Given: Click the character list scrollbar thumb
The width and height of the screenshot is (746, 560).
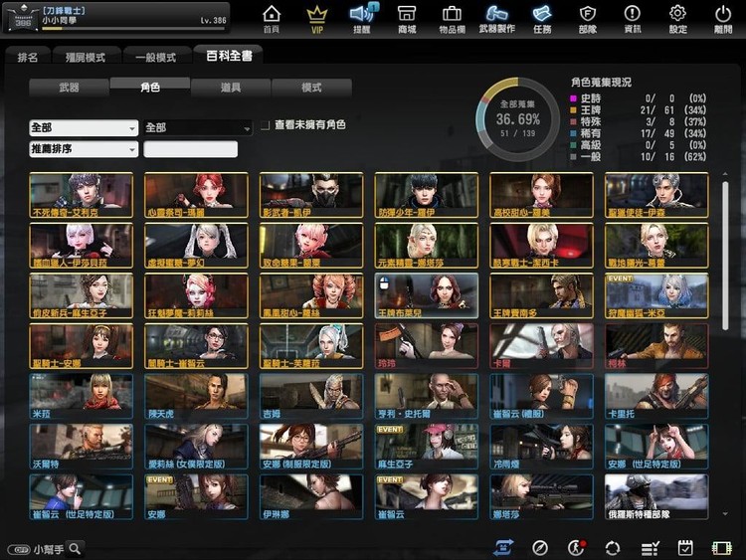Looking at the screenshot, I should (725, 256).
